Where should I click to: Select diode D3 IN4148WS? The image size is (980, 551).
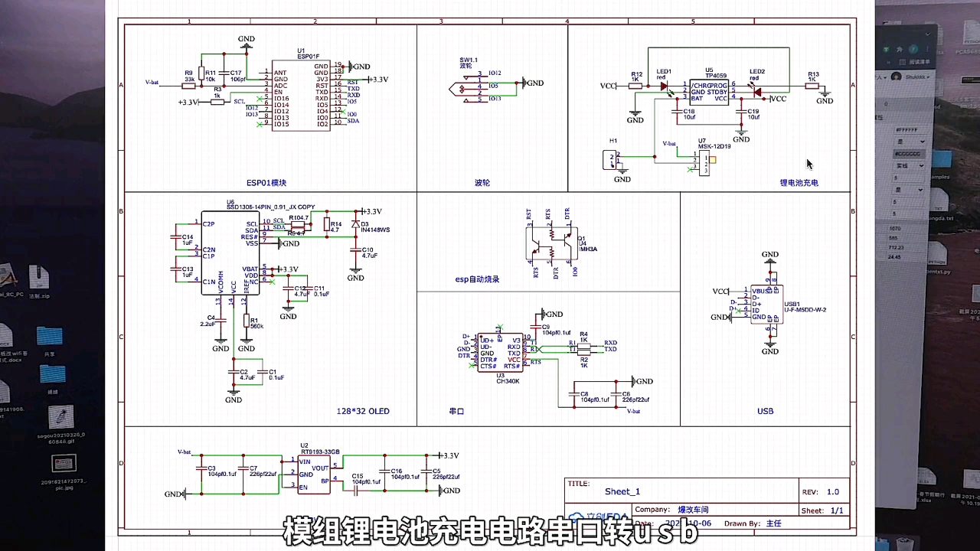(355, 225)
